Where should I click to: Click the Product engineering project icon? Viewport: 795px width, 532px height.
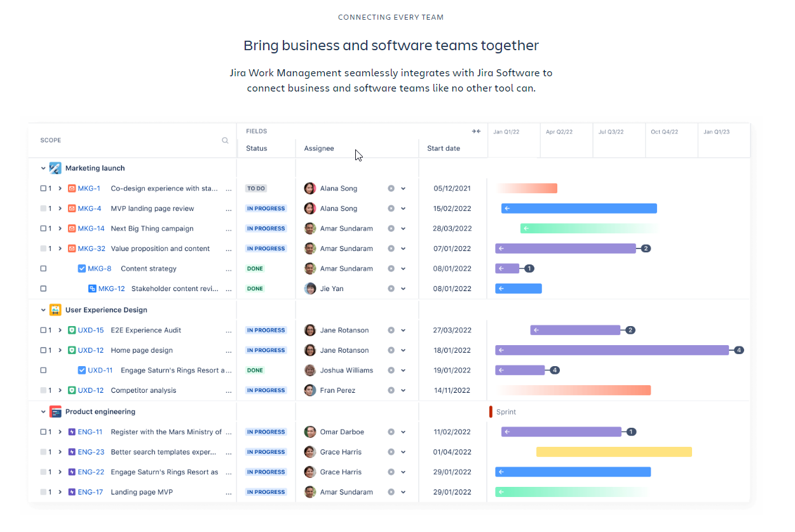(x=55, y=411)
